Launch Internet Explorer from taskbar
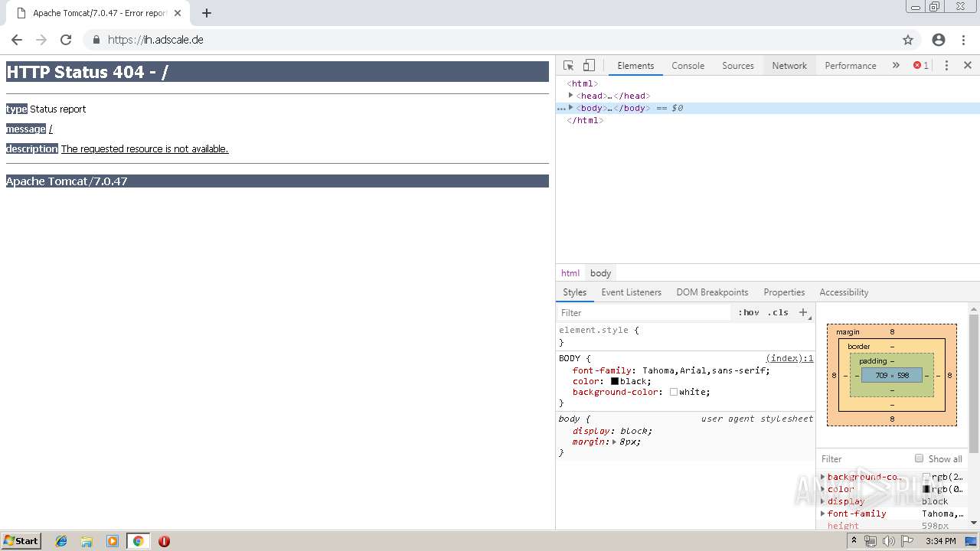The height and width of the screenshot is (551, 980). click(61, 541)
